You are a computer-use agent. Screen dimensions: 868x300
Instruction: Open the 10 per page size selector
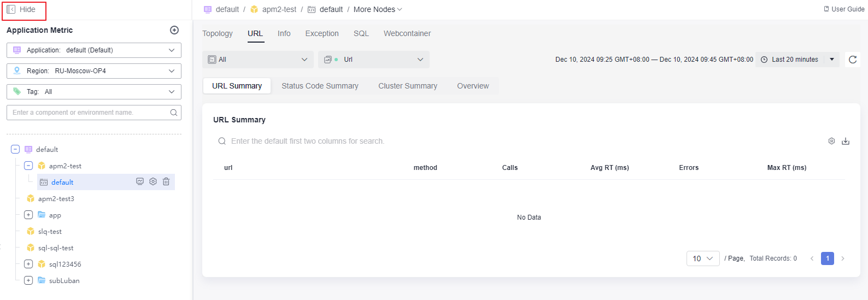pyautogui.click(x=703, y=258)
